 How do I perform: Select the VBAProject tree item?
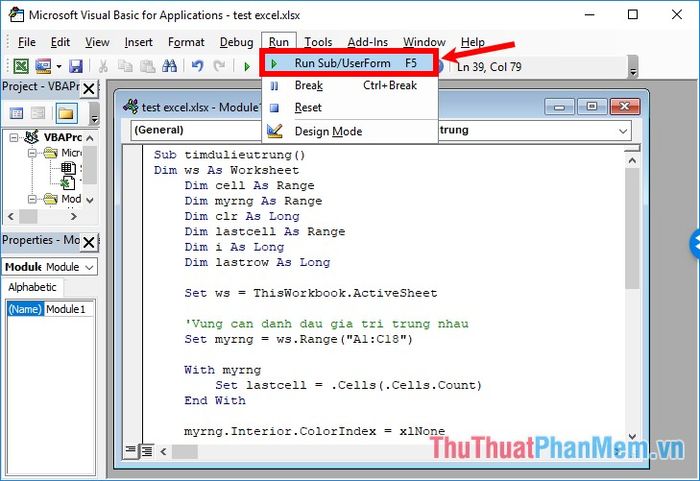[62, 137]
